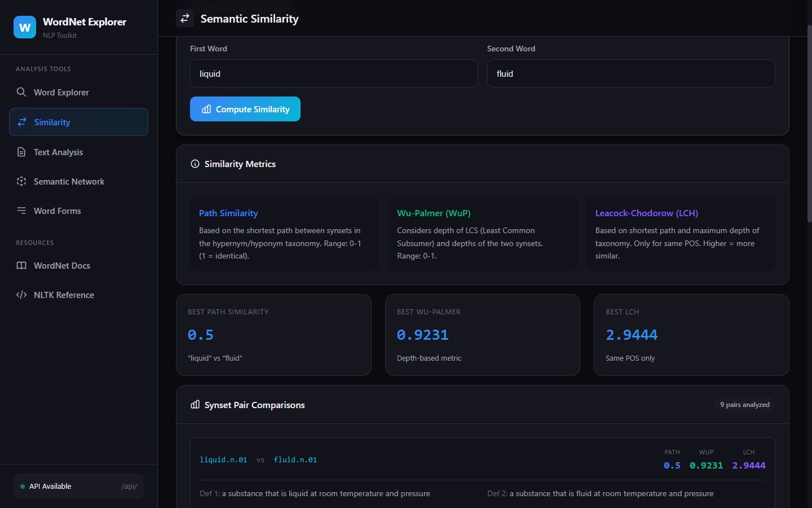Click the Depth-based metric caption
The height and width of the screenshot is (508, 812).
coord(429,358)
